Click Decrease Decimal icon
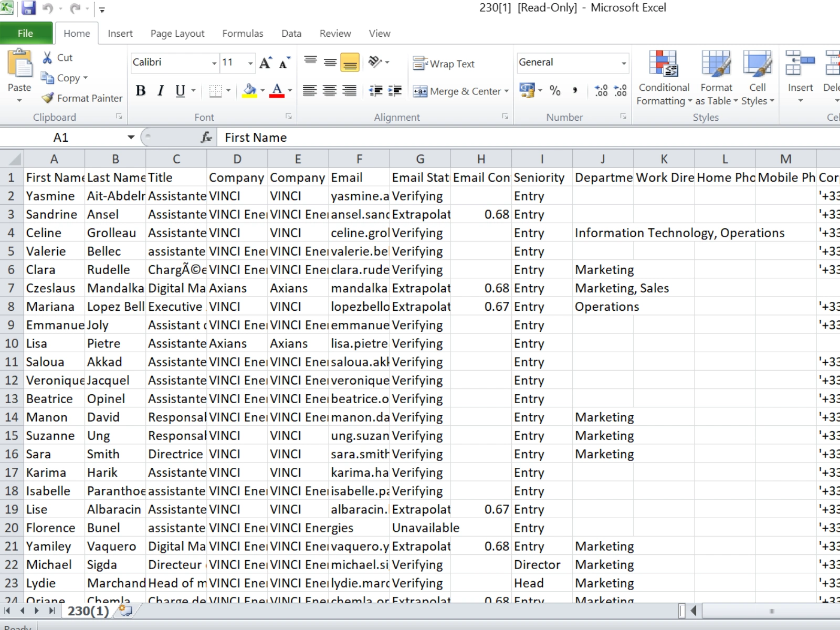This screenshot has height=630, width=840. (621, 91)
